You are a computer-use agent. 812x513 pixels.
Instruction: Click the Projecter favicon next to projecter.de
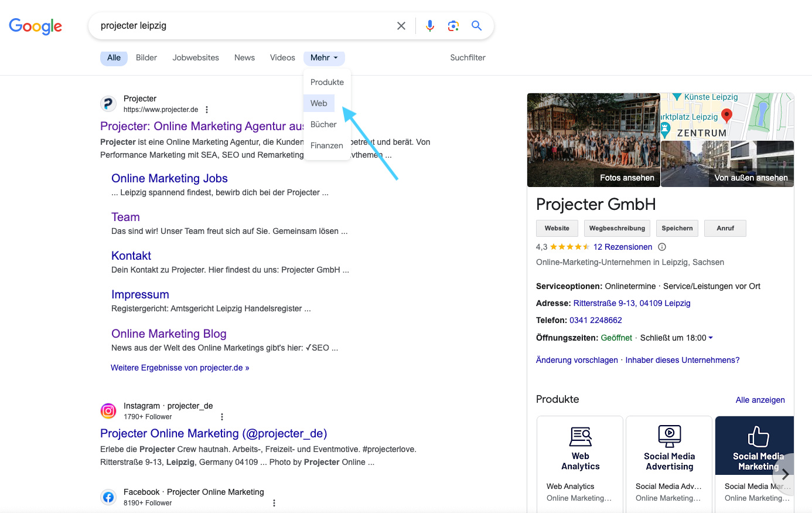(108, 104)
